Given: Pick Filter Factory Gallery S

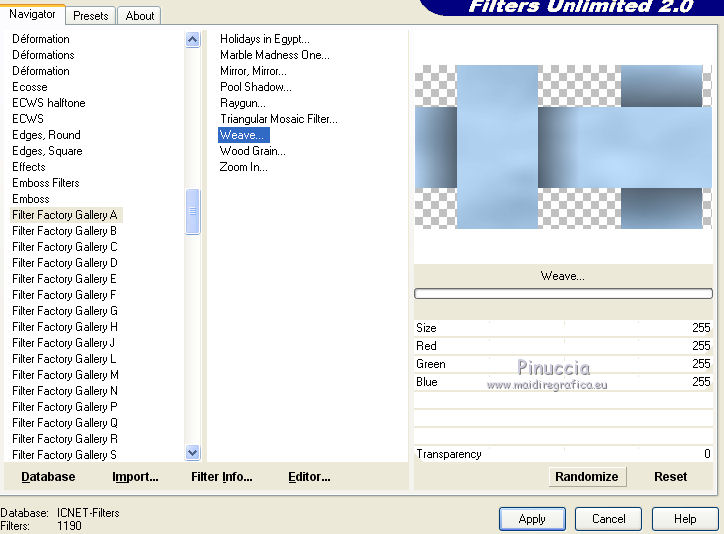Looking at the screenshot, I should tap(64, 455).
